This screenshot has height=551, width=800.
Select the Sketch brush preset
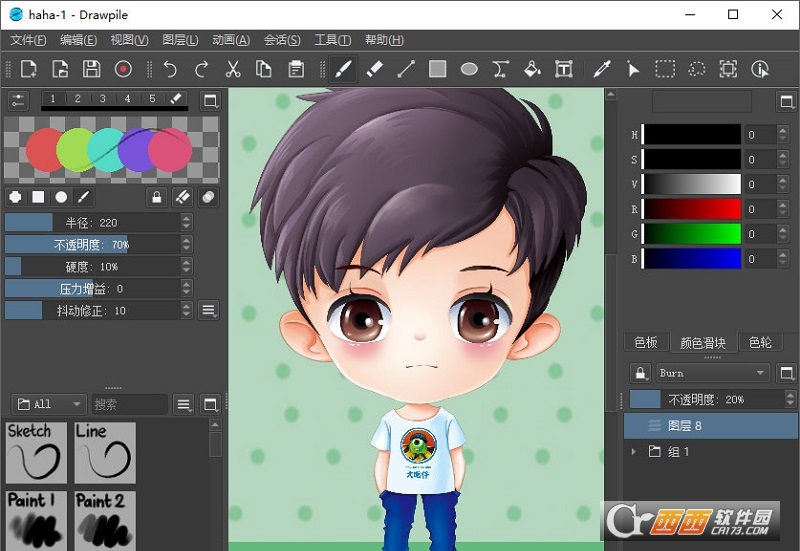coord(36,453)
